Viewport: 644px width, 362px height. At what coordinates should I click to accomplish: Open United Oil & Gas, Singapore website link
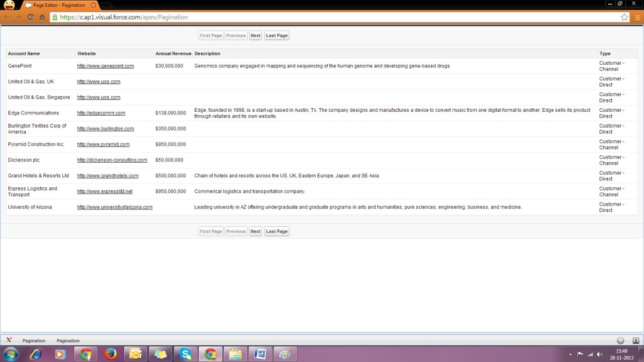[99, 97]
